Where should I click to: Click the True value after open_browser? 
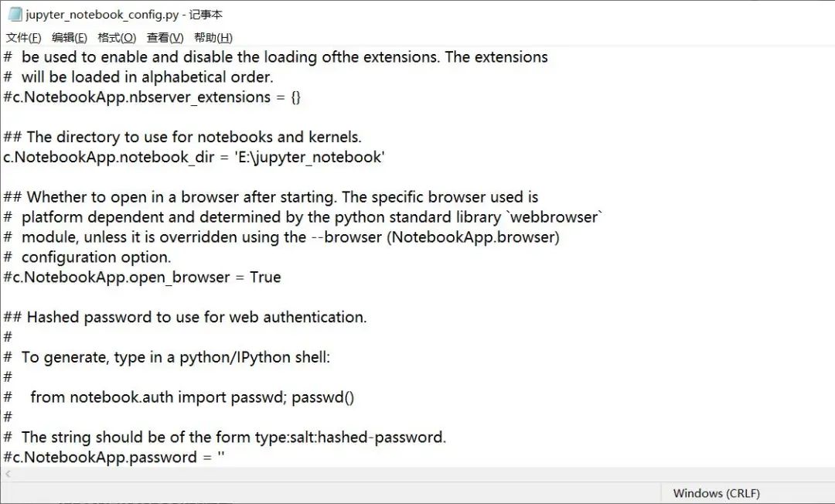(265, 277)
